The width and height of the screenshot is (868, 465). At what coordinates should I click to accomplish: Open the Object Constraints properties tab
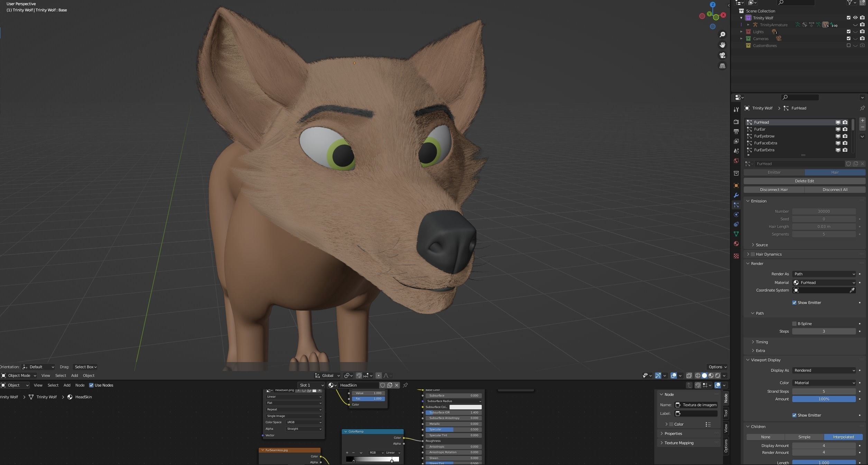pyautogui.click(x=736, y=224)
